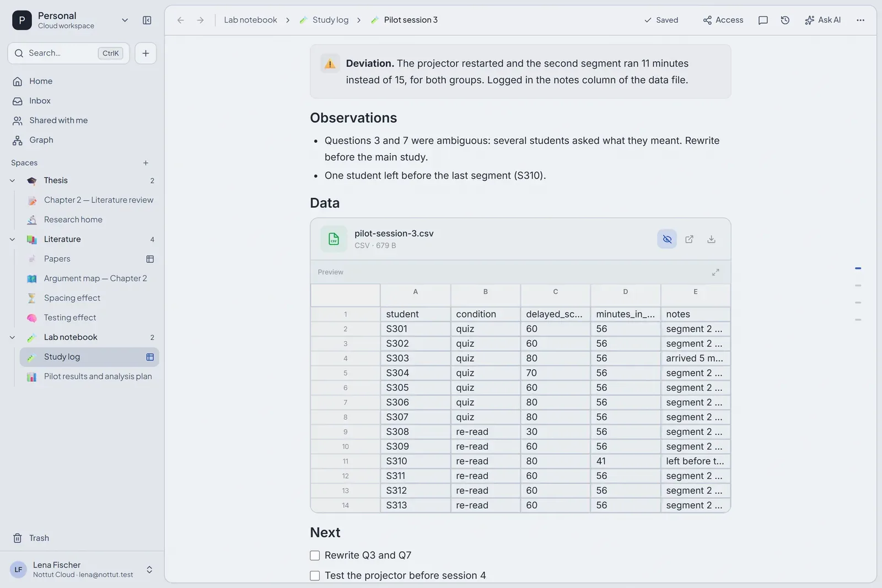
Task: Click the CSV file type icon
Action: [x=334, y=239]
